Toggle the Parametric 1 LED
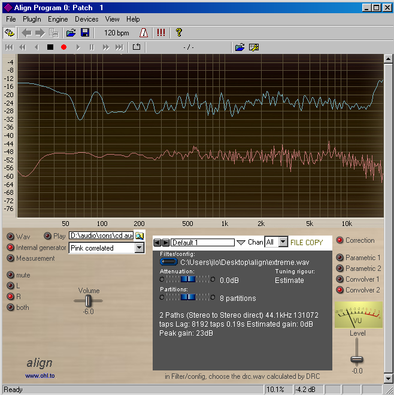 pyautogui.click(x=340, y=257)
